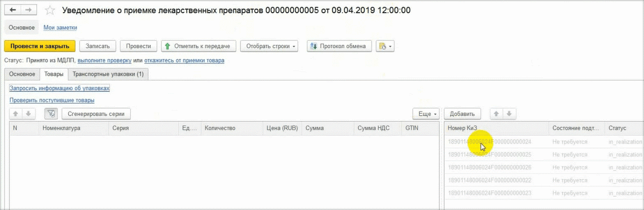Click Отметить к передаче green arrow button

tap(198, 46)
